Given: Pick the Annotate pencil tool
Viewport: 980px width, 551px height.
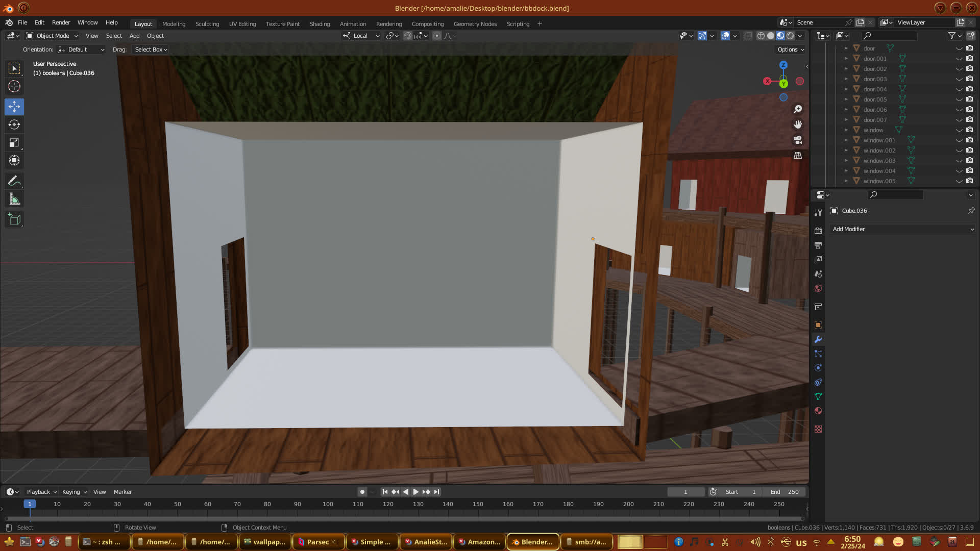Looking at the screenshot, I should point(14,181).
